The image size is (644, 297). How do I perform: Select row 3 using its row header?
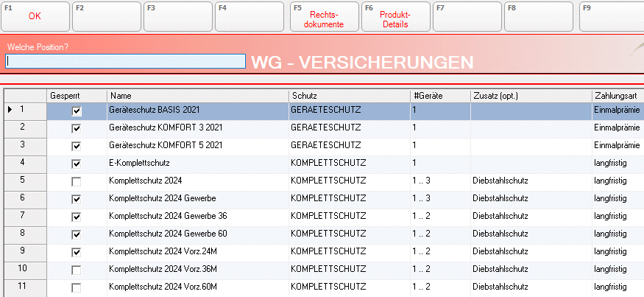[24, 145]
